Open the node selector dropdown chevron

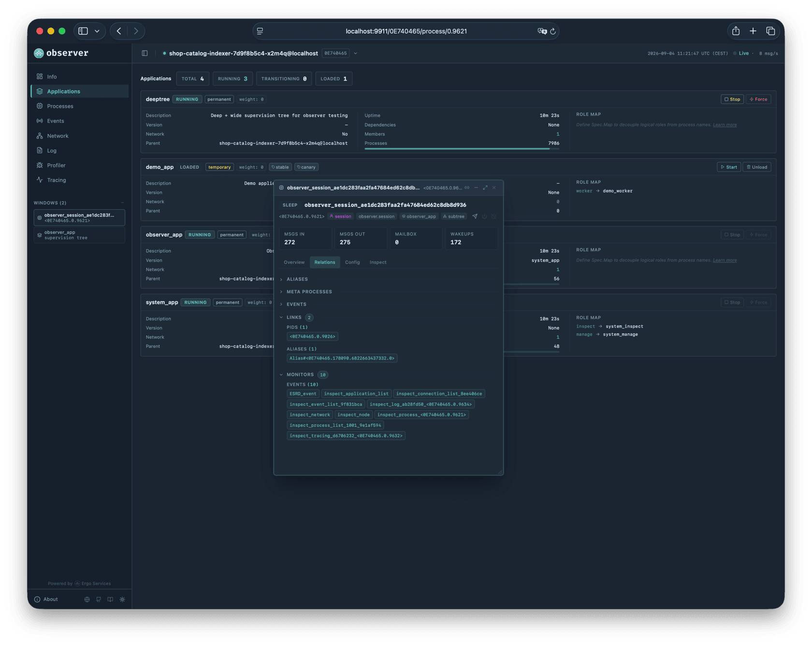tap(355, 53)
